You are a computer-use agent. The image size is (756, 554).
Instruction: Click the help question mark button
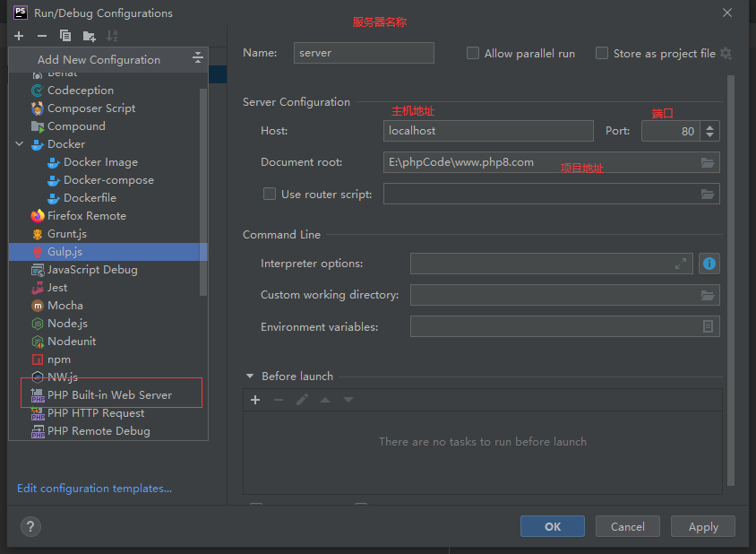coord(30,526)
